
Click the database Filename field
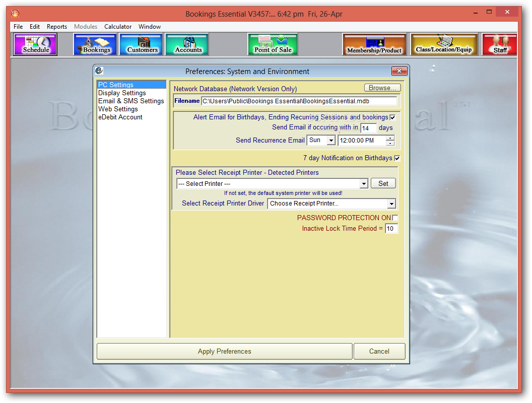(x=299, y=101)
